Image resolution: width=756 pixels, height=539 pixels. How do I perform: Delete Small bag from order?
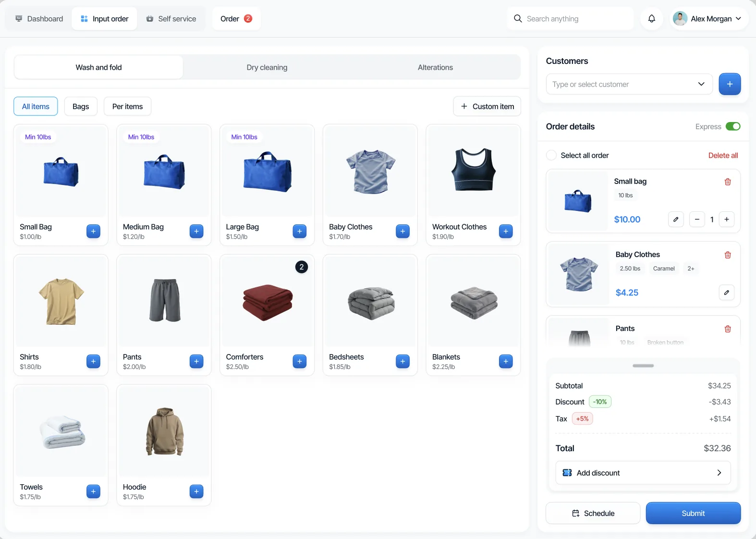click(728, 182)
